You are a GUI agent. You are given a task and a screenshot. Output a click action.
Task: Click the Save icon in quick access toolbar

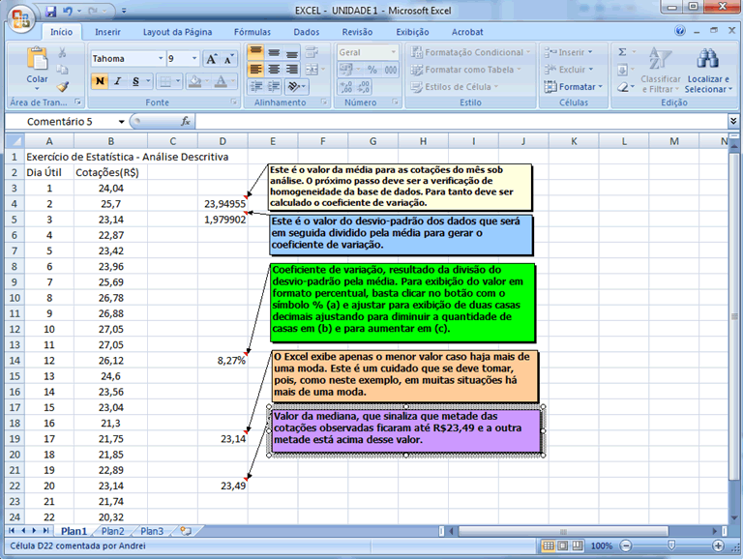[50, 11]
